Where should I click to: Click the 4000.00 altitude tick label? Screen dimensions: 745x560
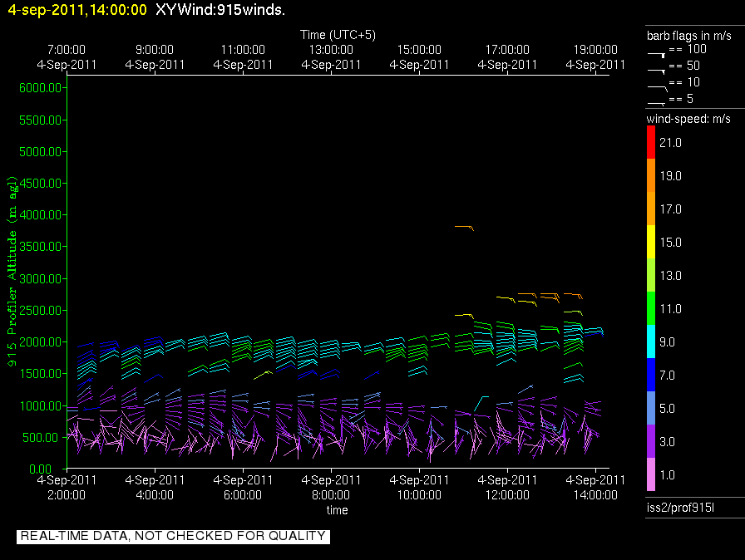40,215
